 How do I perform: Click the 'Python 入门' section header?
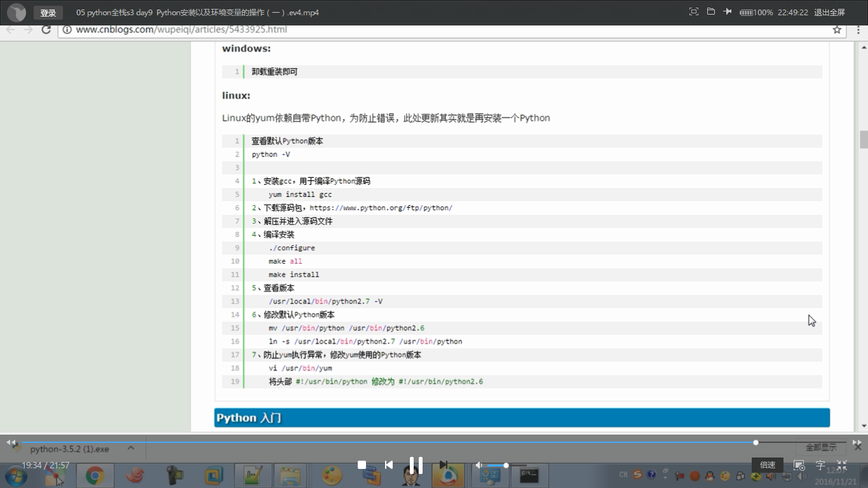tap(522, 417)
